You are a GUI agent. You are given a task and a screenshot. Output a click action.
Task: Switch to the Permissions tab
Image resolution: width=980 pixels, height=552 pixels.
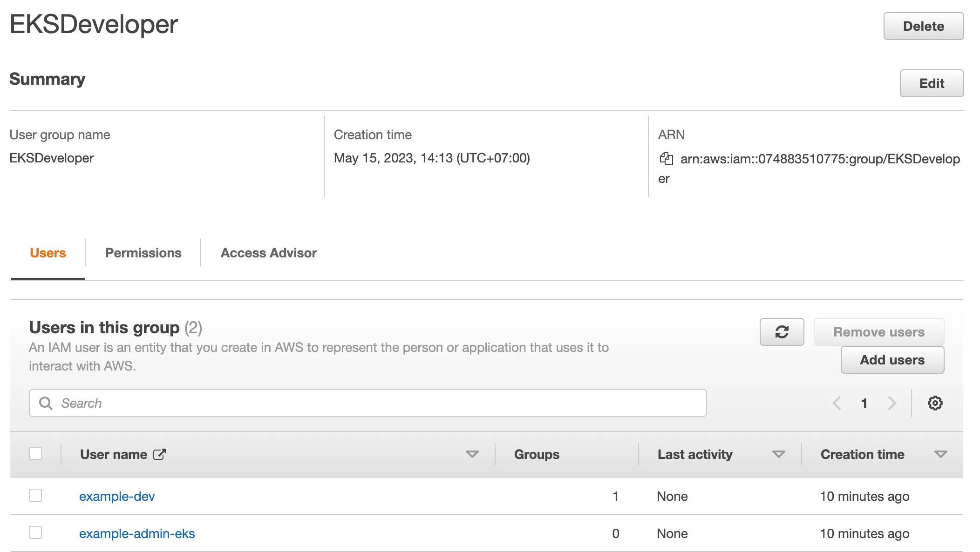coord(143,253)
